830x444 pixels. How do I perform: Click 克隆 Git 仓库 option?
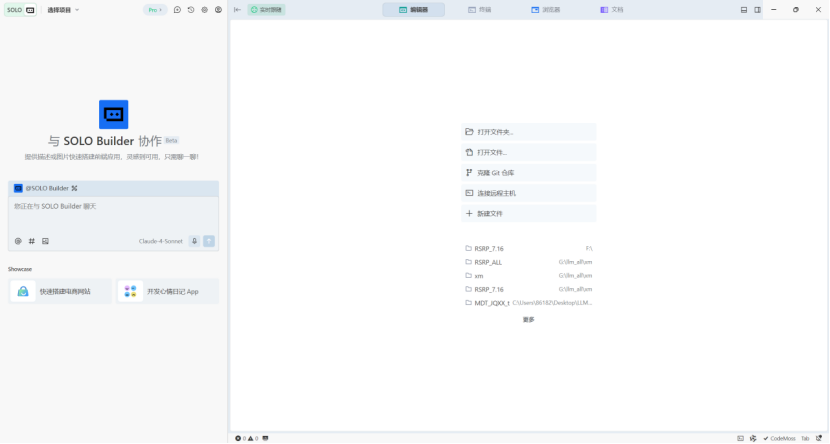529,173
